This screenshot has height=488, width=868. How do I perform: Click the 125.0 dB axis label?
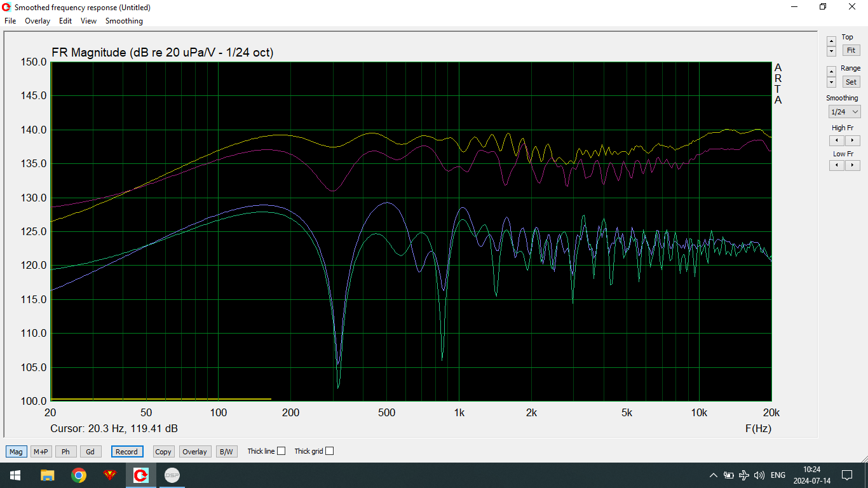point(34,232)
